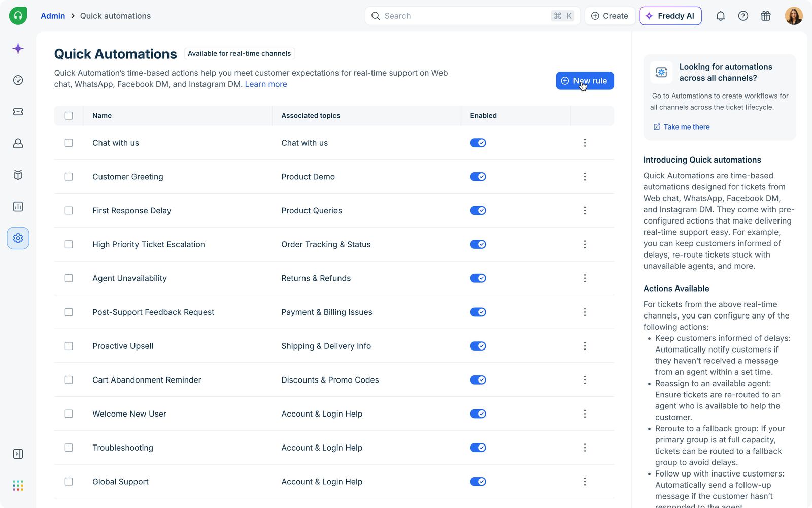Image resolution: width=812 pixels, height=508 pixels.
Task: Open more options for Global Support row
Action: (x=585, y=482)
